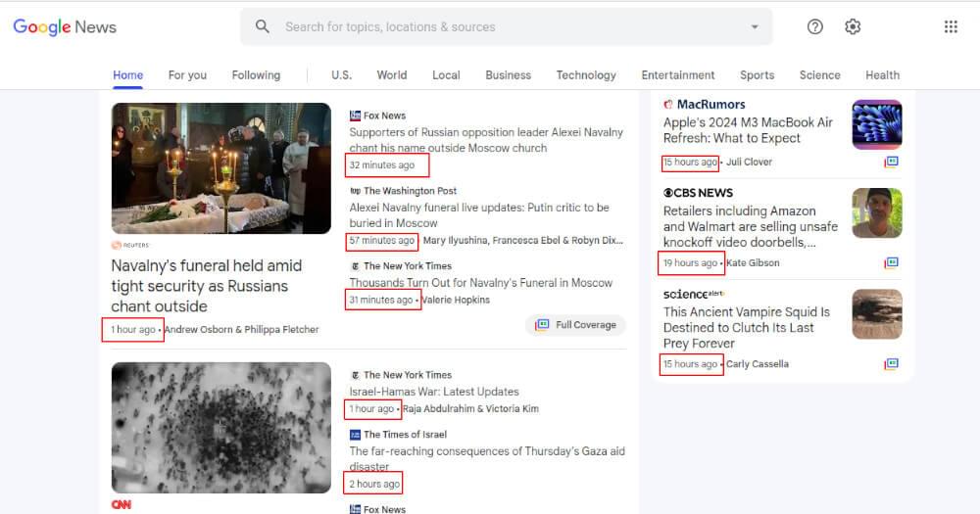Open Thousands Turn Out for Navalny's Funeral
Screen dimensions: 980x514
pyautogui.click(x=480, y=282)
